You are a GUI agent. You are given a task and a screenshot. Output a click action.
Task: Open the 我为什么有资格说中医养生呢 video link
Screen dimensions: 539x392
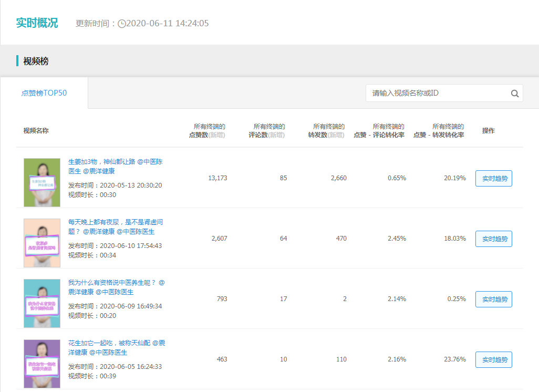(117, 287)
